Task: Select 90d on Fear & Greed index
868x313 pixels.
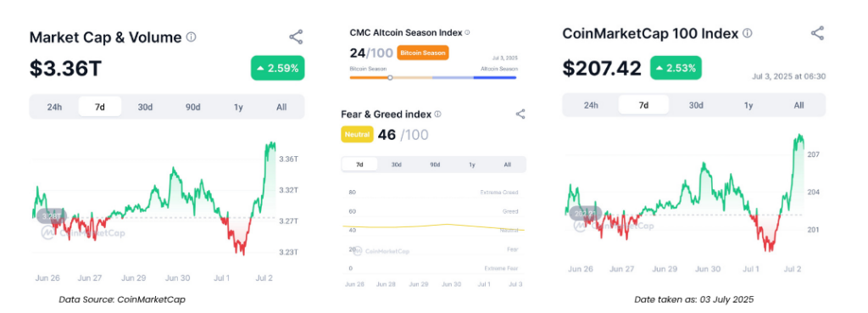Action: point(435,165)
